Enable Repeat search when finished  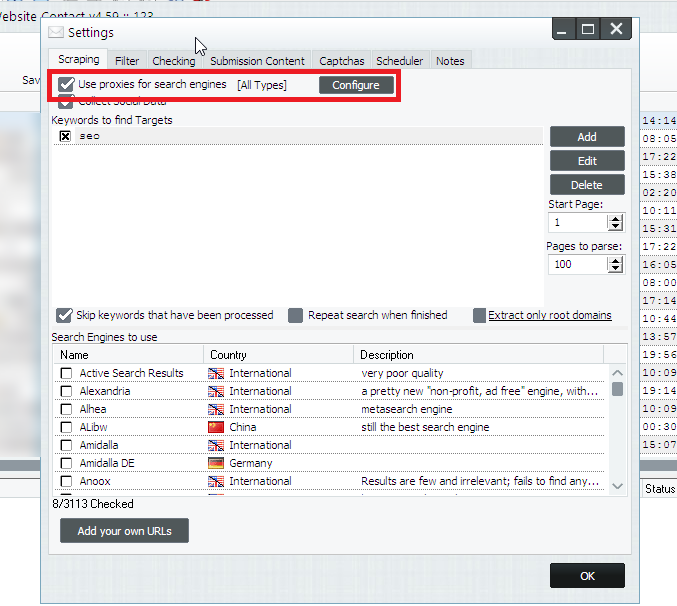295,316
